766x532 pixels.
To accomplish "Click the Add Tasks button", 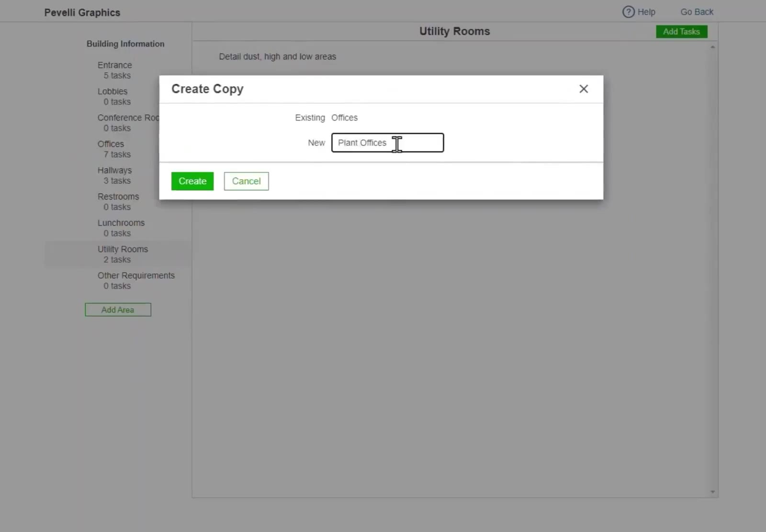I will [681, 32].
